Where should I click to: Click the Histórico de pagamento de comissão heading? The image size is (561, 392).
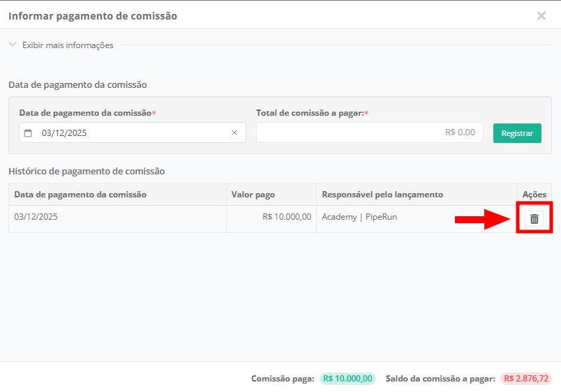pyautogui.click(x=87, y=171)
